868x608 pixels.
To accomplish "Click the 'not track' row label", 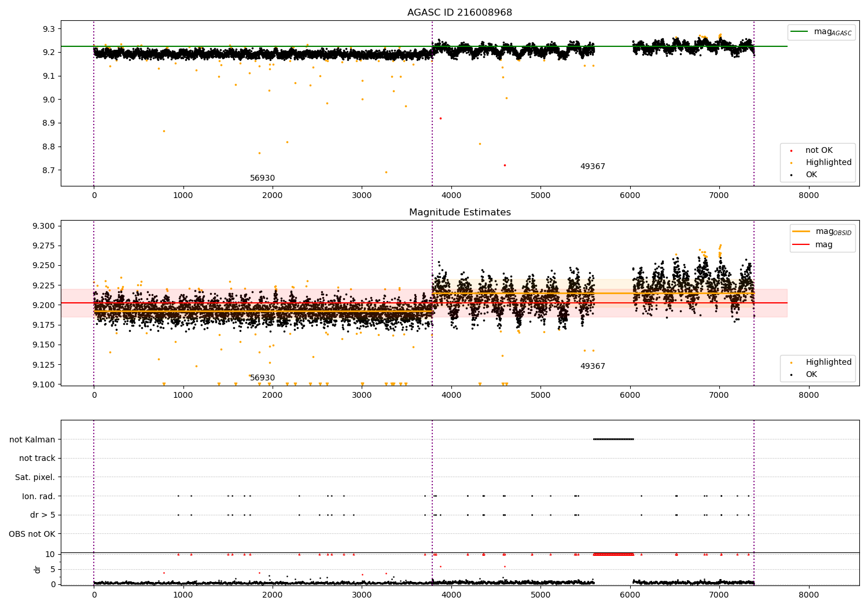I will click(x=37, y=459).
